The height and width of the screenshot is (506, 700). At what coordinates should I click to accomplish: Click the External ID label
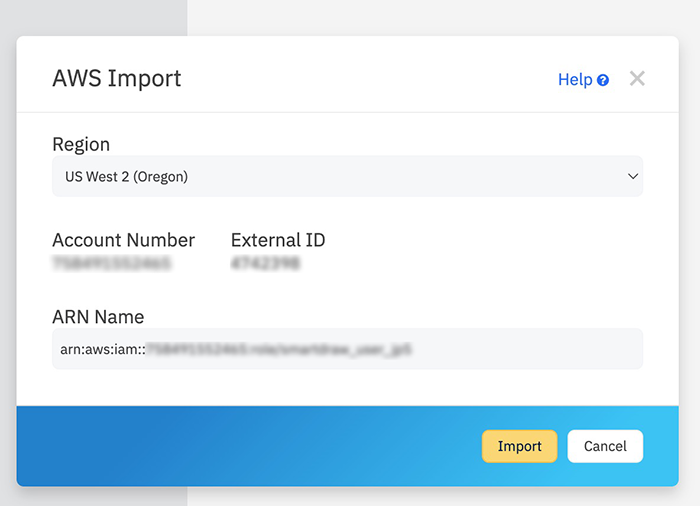pyautogui.click(x=277, y=240)
